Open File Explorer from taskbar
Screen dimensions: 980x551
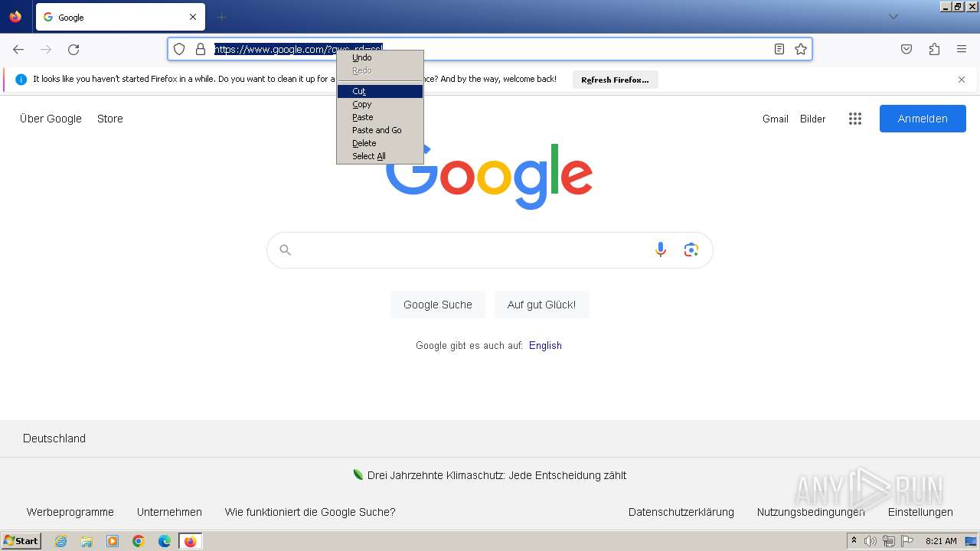(87, 541)
